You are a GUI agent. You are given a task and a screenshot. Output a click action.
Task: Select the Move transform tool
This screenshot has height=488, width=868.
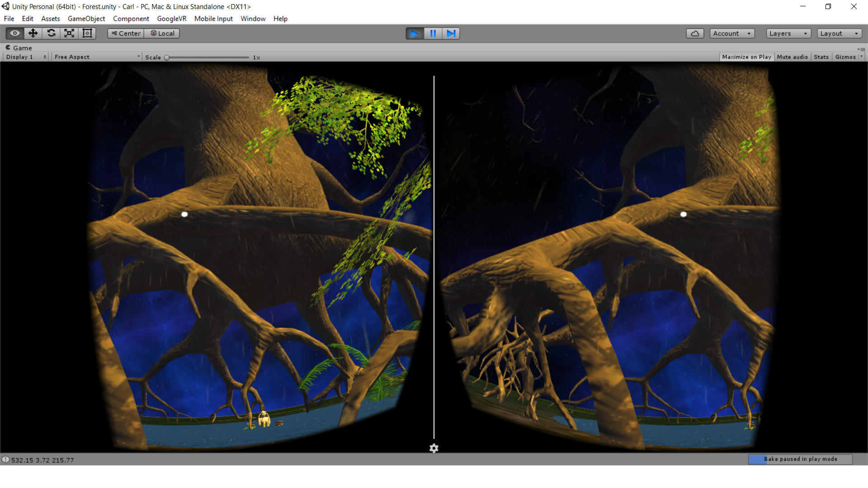click(x=33, y=33)
